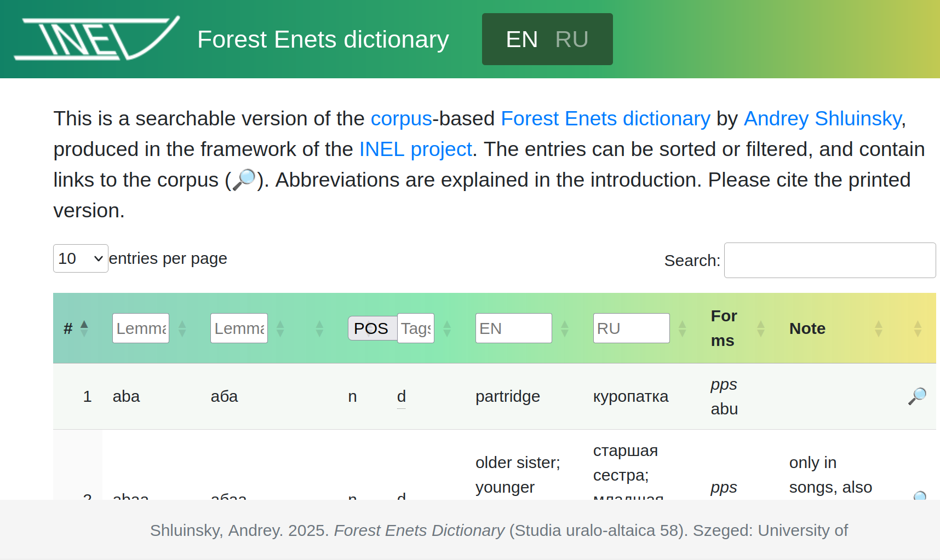Screen dimensions: 940x560
Task: Sort by Note column arrows
Action: [878, 328]
